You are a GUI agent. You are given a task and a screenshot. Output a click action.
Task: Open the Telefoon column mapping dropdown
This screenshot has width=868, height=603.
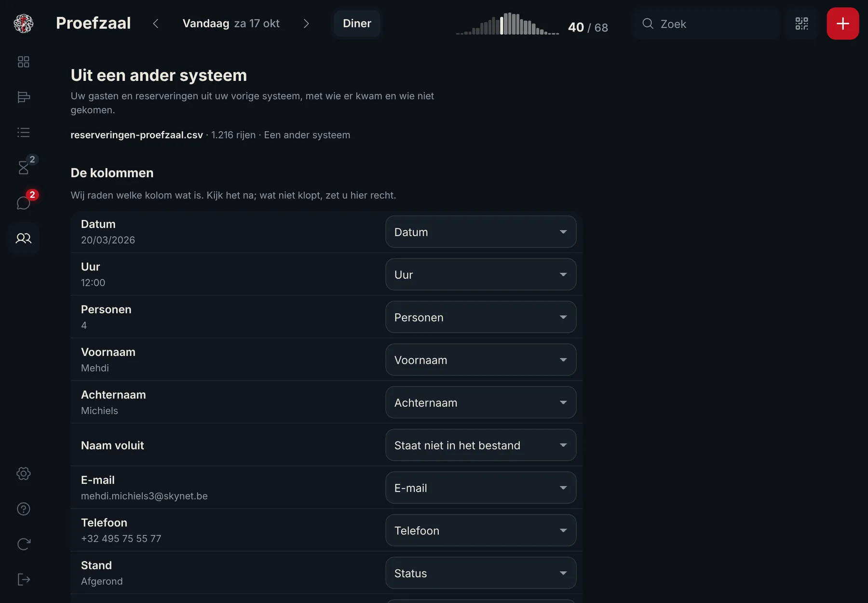pos(481,530)
